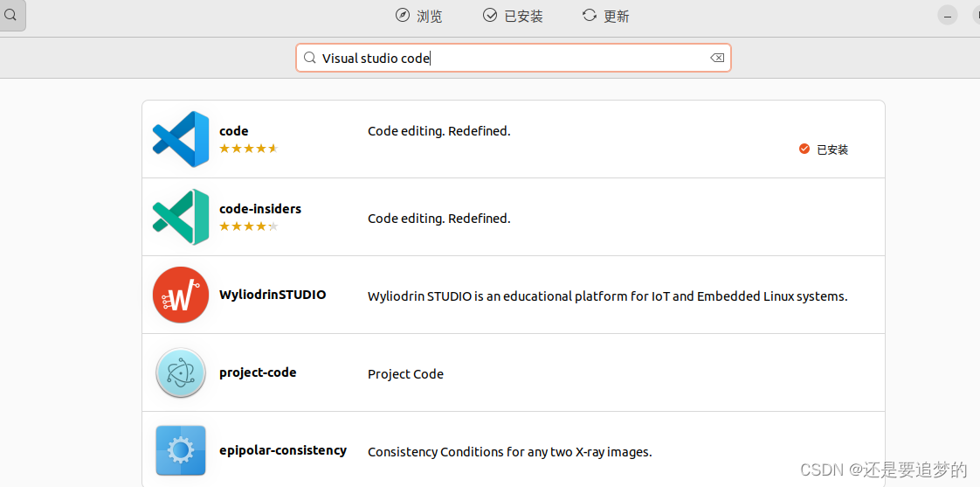Focus the Visual studio code search field
Screen dimensions: 980x487
point(513,59)
